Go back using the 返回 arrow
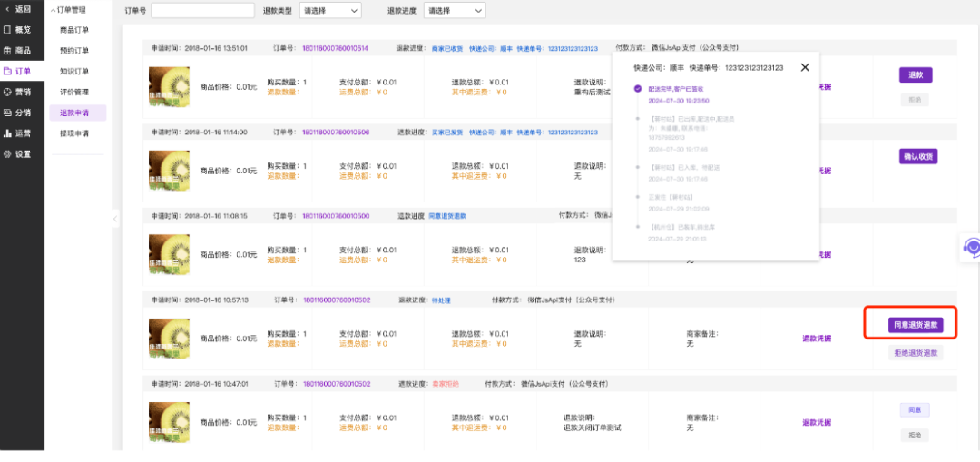Image resolution: width=980 pixels, height=462 pixels. coord(18,9)
